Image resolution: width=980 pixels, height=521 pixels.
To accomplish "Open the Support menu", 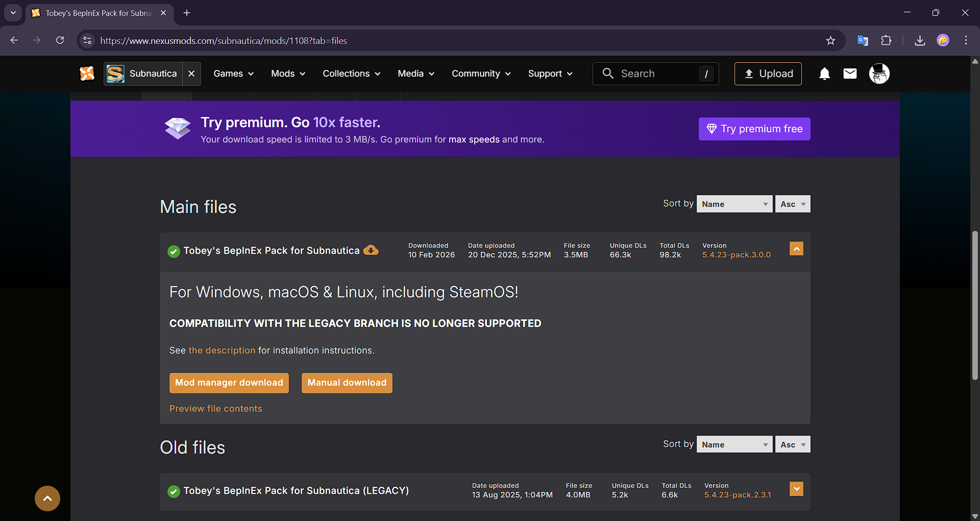I will point(550,74).
